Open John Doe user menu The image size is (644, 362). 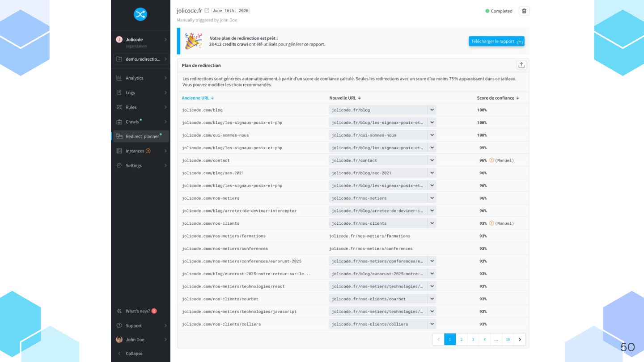tap(141, 340)
